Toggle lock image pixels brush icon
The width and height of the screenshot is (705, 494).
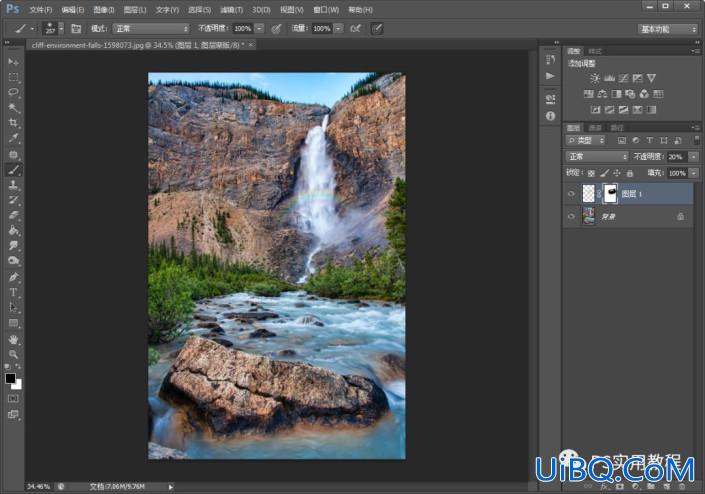pos(604,173)
